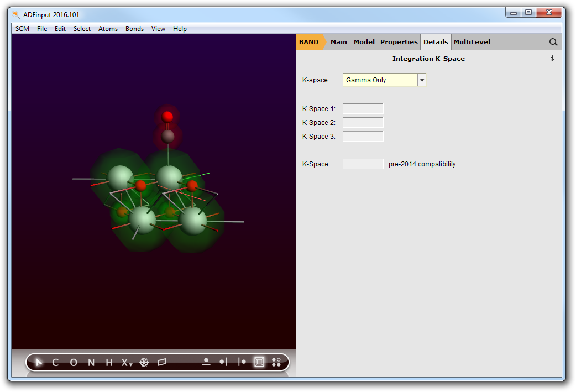Click the pre-2014 compatibility K-Space field

tap(363, 164)
